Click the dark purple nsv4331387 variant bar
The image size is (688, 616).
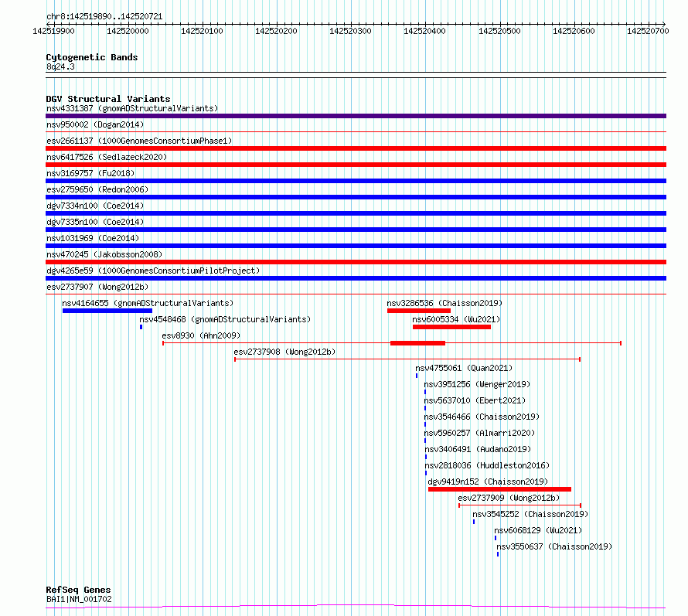(356, 116)
